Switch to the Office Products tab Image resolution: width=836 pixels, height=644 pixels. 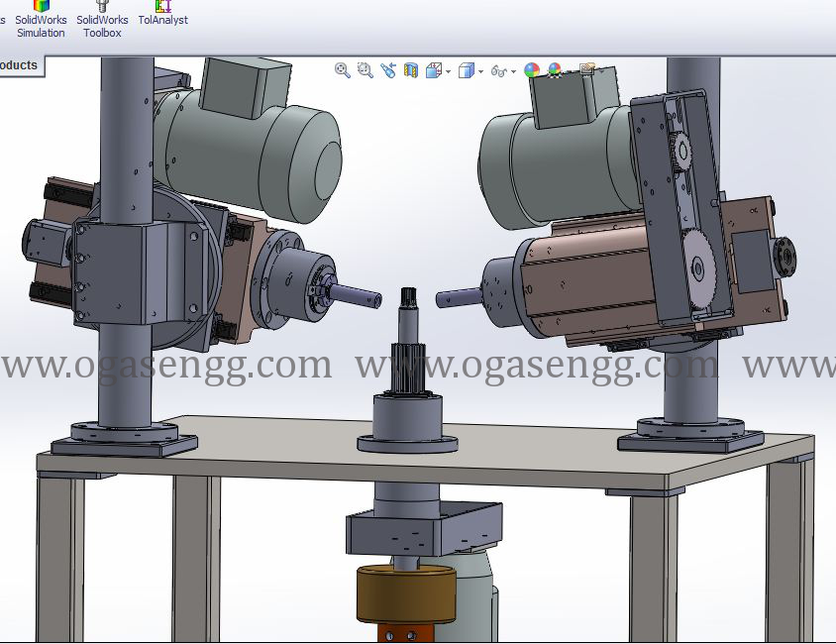(x=19, y=65)
